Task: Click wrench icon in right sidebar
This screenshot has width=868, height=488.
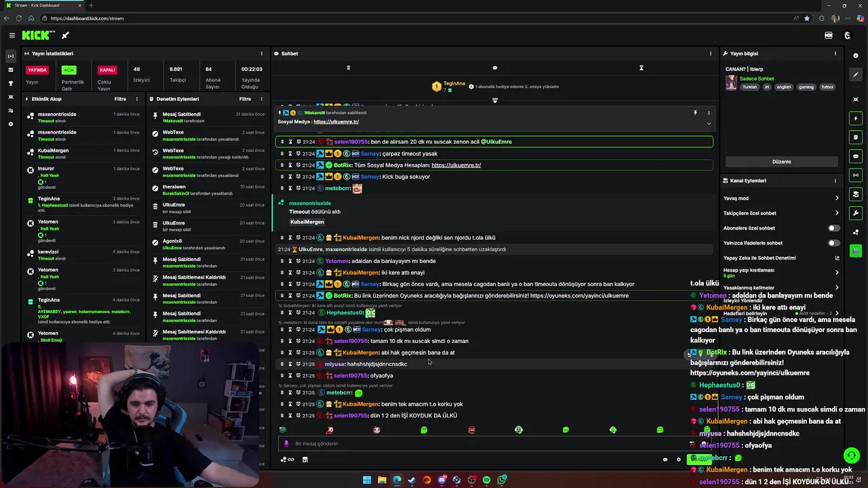Action: 856,213
